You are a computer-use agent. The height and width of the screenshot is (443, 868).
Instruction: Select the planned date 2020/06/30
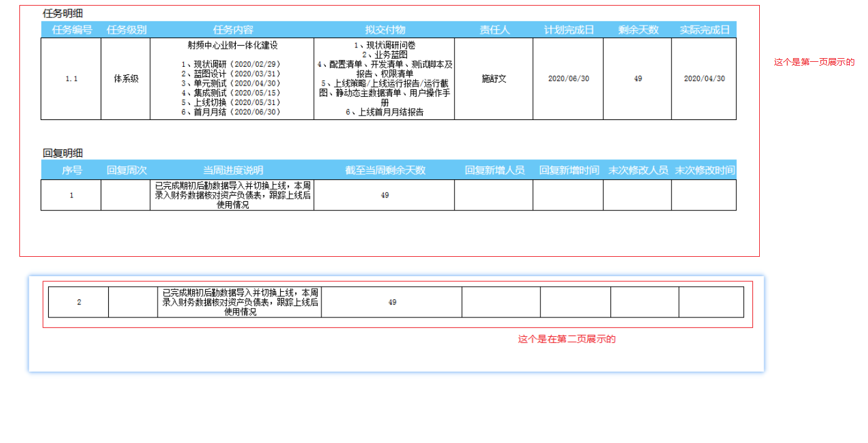tap(568, 79)
